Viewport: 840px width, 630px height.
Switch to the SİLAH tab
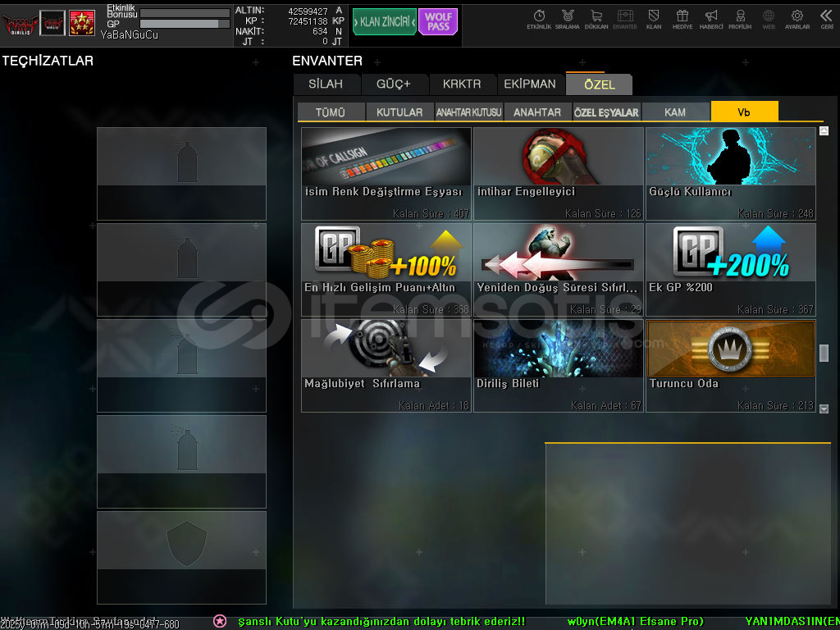(x=326, y=84)
